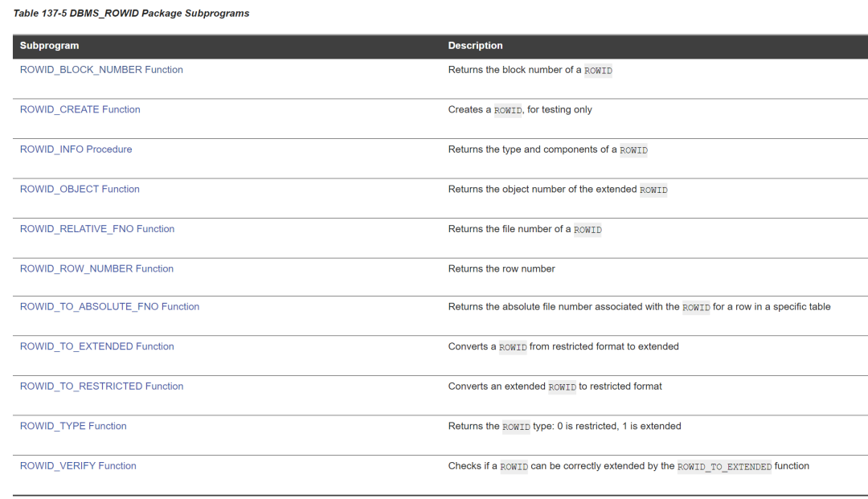Navigate to ROWID_VERIFY Function

pyautogui.click(x=78, y=466)
